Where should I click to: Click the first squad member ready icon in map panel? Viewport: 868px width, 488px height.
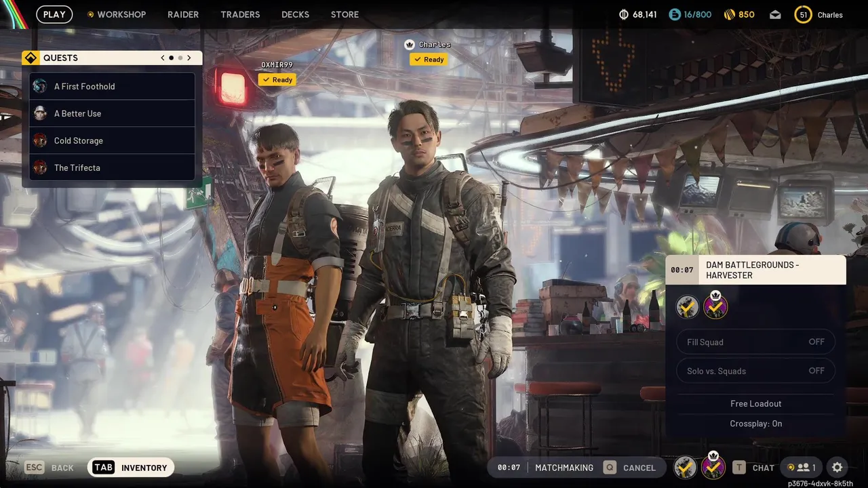tap(688, 307)
